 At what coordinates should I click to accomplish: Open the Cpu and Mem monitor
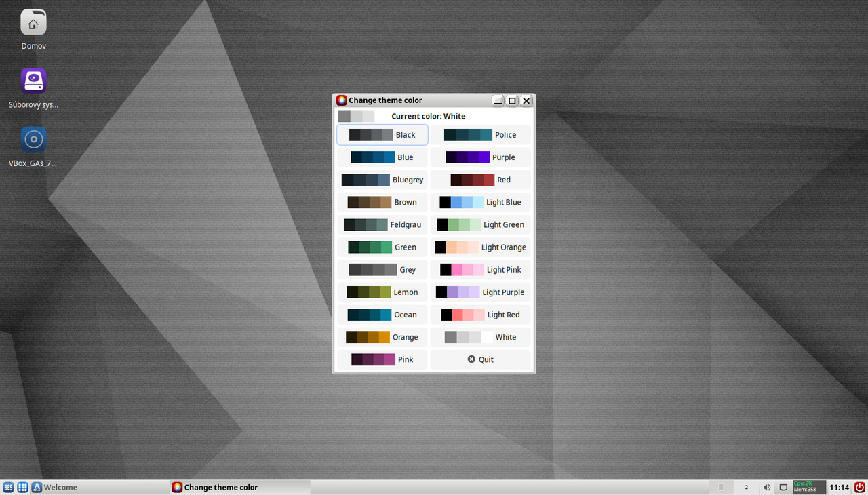coord(809,487)
